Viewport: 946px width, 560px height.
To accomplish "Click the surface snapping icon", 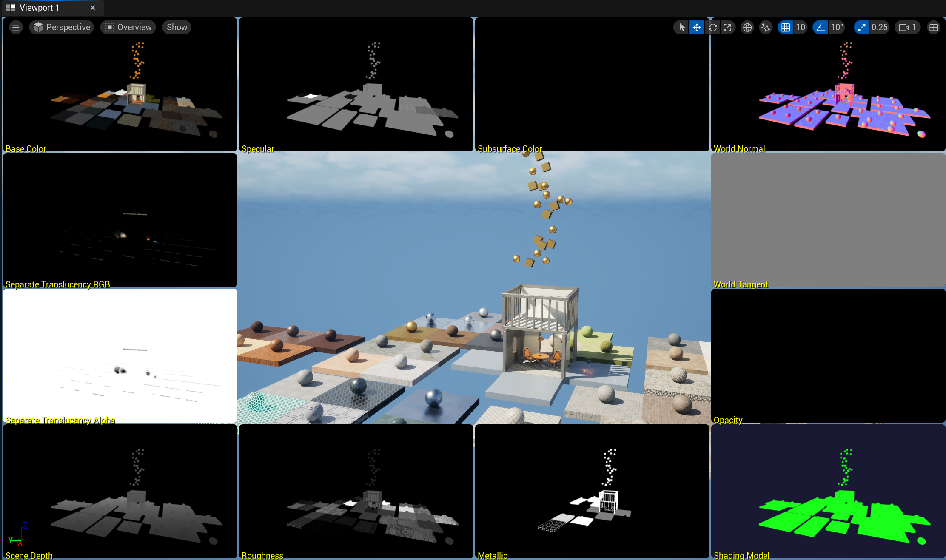I will tap(766, 28).
